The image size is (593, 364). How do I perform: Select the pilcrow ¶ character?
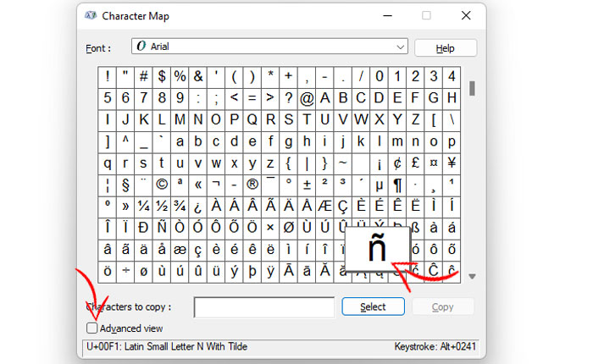point(397,185)
